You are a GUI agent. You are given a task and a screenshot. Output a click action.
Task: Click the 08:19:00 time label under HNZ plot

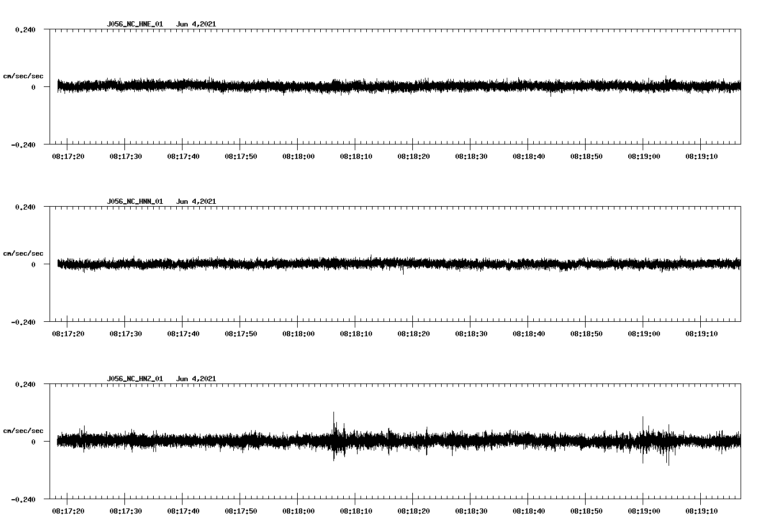pos(644,511)
